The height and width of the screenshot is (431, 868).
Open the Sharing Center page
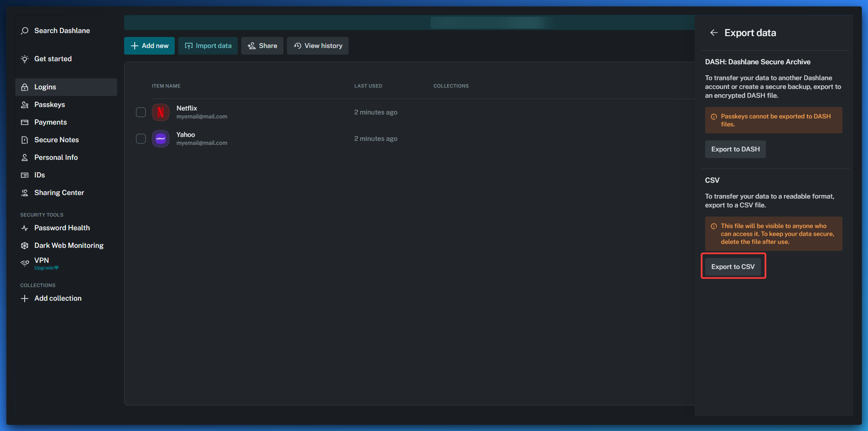(59, 193)
